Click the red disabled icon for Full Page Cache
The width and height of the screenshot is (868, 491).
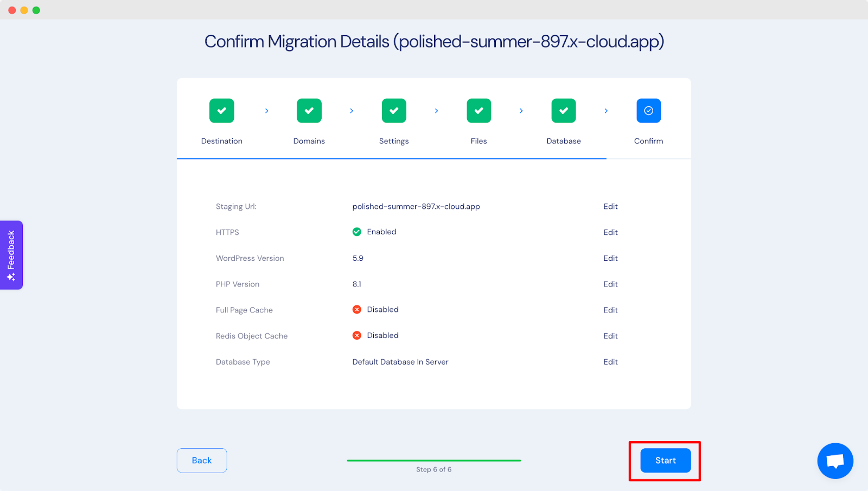click(x=357, y=309)
